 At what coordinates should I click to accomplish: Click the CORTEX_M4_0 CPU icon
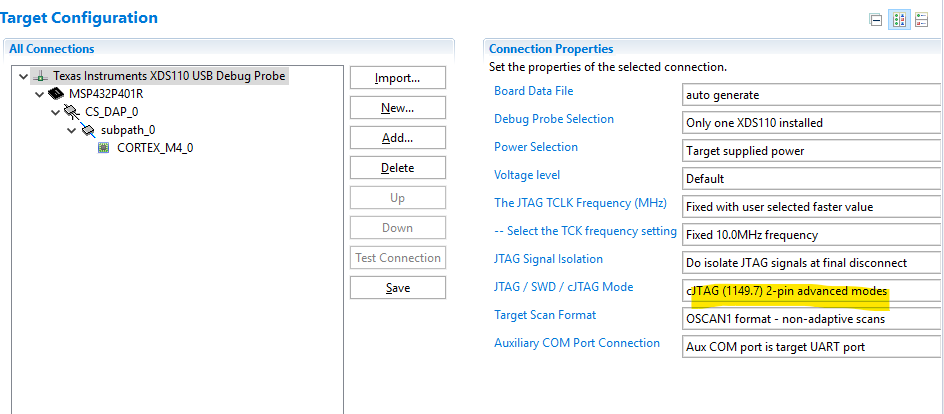(104, 148)
